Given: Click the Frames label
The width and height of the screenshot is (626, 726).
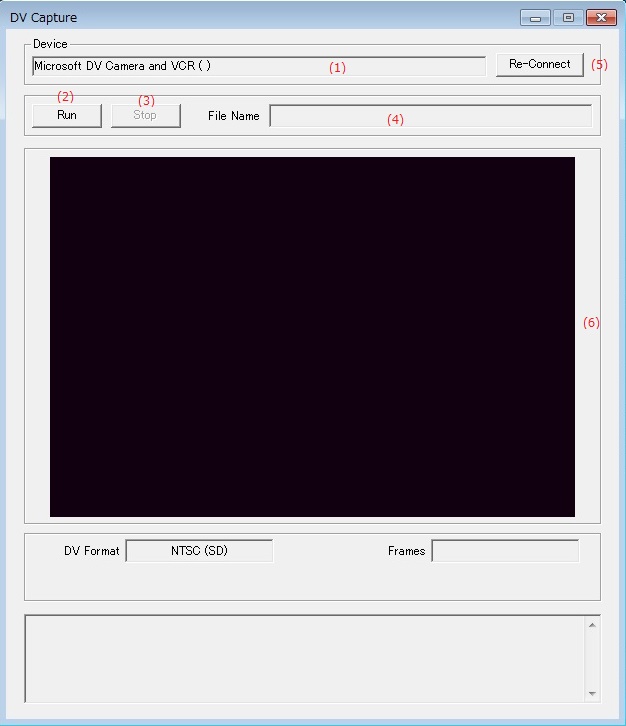Looking at the screenshot, I should coord(407,551).
